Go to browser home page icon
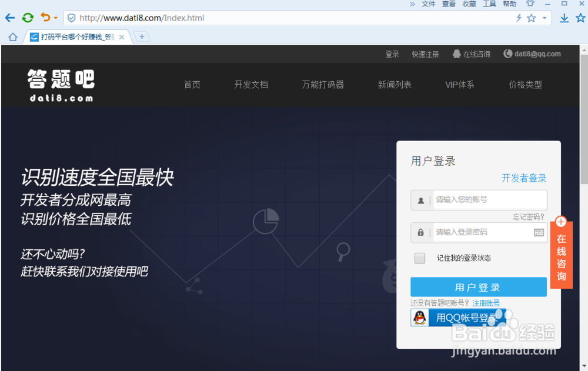Screen dimensions: 588x371 click(13, 37)
